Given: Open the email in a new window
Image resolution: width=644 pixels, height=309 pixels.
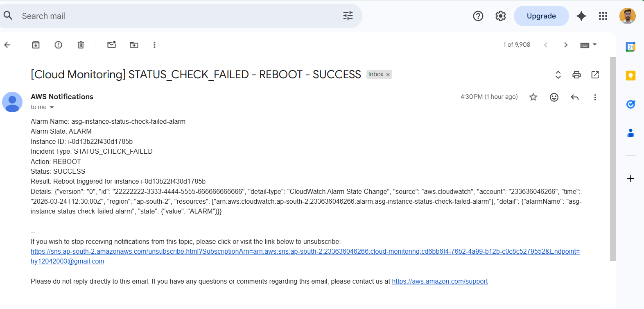Looking at the screenshot, I should (595, 75).
